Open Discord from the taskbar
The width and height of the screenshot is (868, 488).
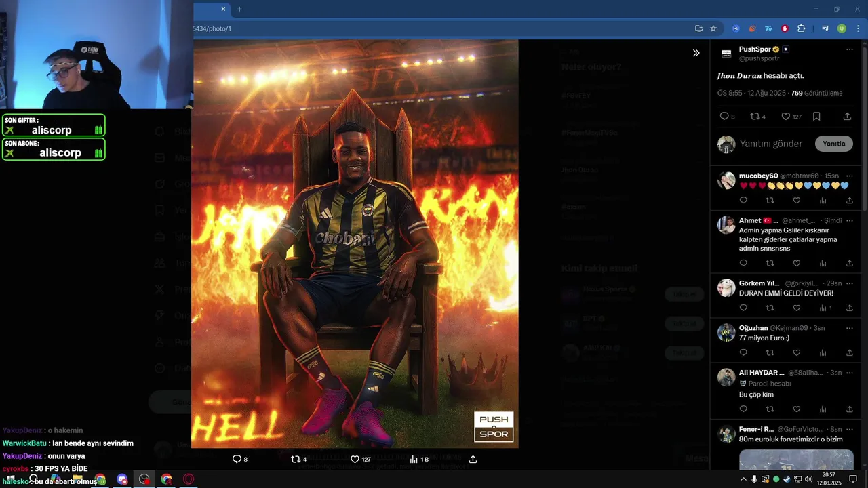[122, 479]
